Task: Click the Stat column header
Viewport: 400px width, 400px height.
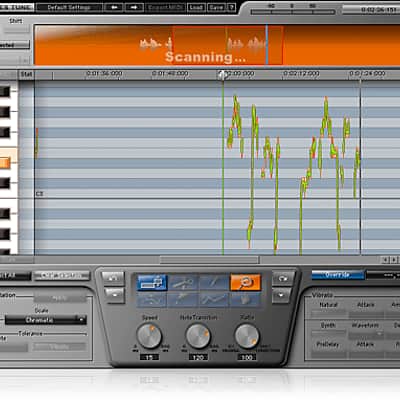Action: point(26,74)
